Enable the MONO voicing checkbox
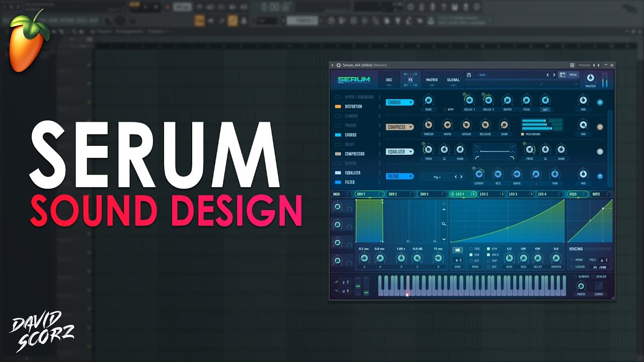This screenshot has width=644, height=362. tap(572, 260)
